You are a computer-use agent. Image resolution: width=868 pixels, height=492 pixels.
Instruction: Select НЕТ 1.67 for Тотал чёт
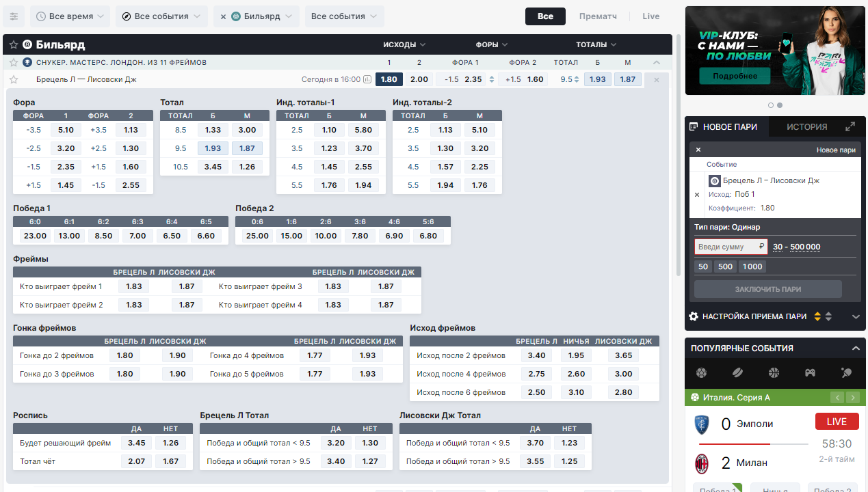pyautogui.click(x=170, y=461)
